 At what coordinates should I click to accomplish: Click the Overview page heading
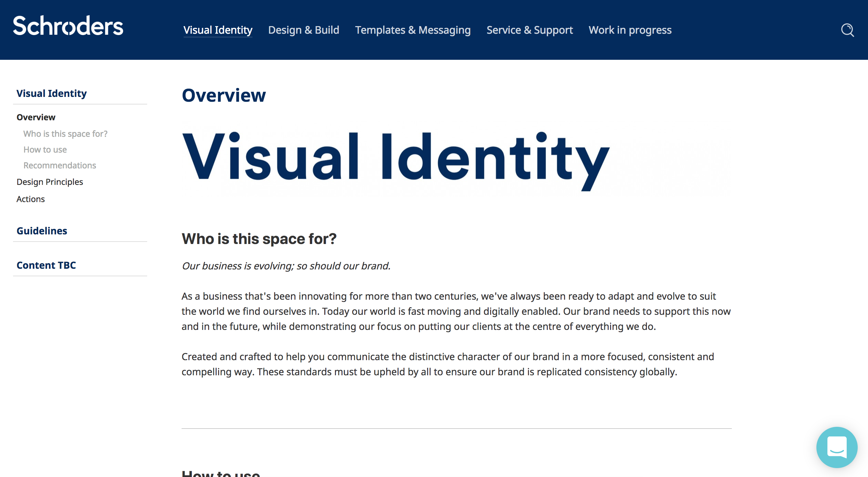click(224, 95)
